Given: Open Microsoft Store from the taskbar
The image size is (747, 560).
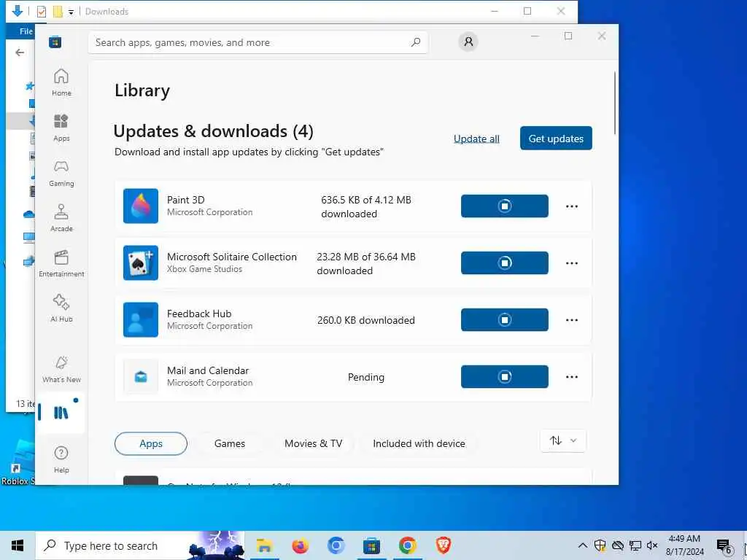Looking at the screenshot, I should (371, 545).
